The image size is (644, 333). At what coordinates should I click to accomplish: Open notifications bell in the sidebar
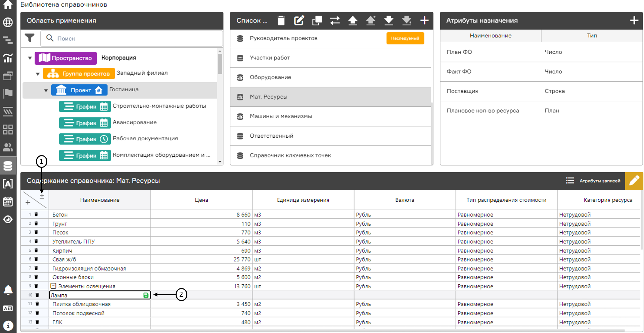pos(8,290)
